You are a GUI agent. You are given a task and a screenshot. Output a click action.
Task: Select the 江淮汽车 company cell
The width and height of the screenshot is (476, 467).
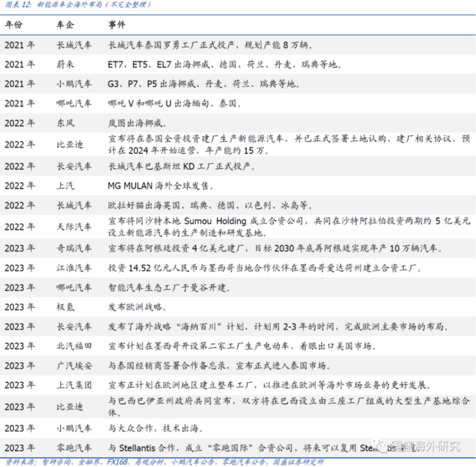pos(74,268)
